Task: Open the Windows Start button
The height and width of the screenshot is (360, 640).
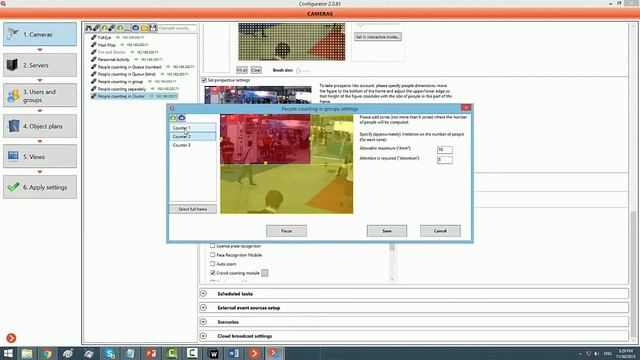Action: [8, 353]
